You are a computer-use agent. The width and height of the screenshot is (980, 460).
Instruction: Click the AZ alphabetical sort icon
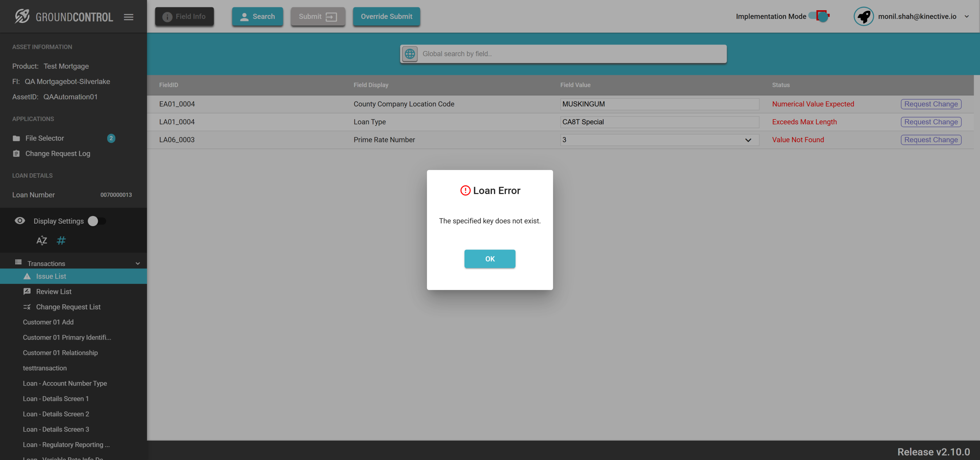click(42, 240)
